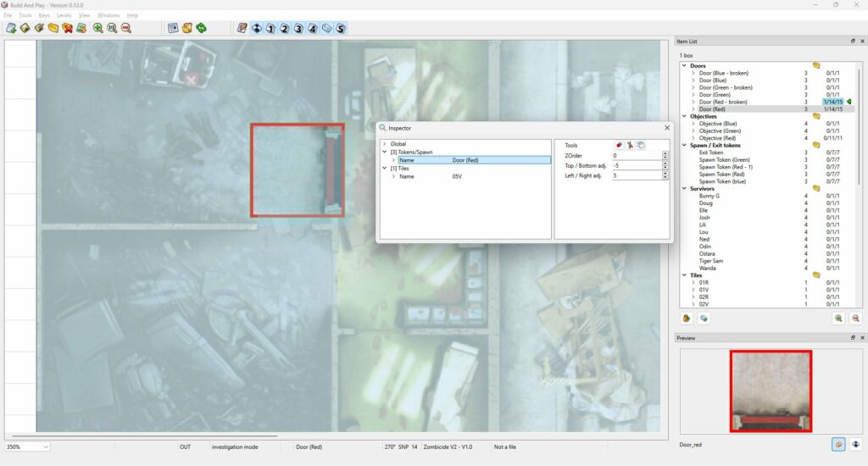Click the ZOrder spinner arrows
Screen dimensions: 868x466
pyautogui.click(x=665, y=156)
